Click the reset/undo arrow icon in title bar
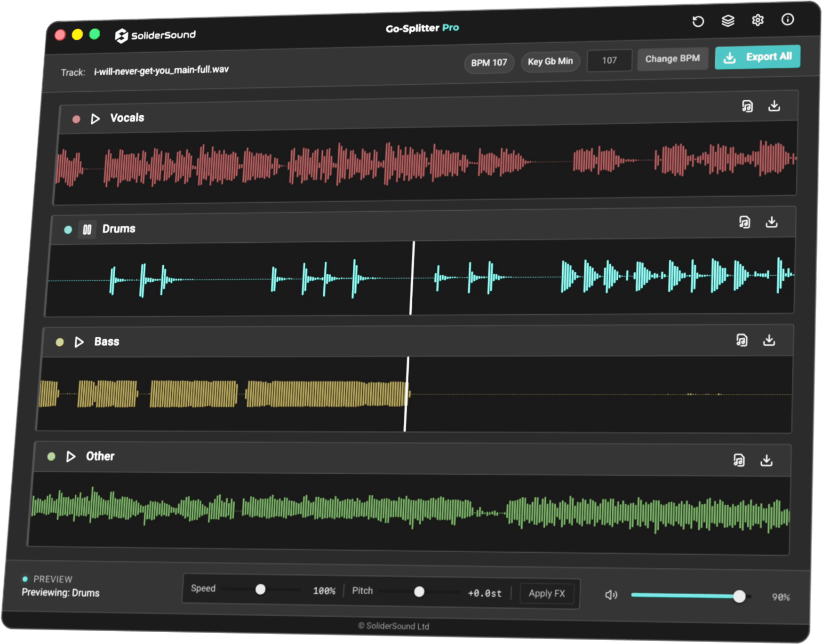The image size is (822, 644). click(x=698, y=22)
